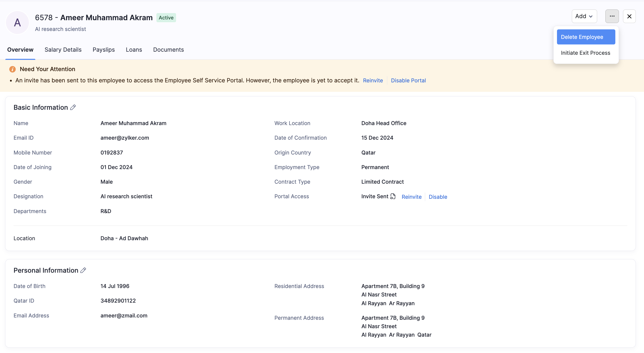The width and height of the screenshot is (644, 353).
Task: View the Documents tab
Action: [x=168, y=50]
